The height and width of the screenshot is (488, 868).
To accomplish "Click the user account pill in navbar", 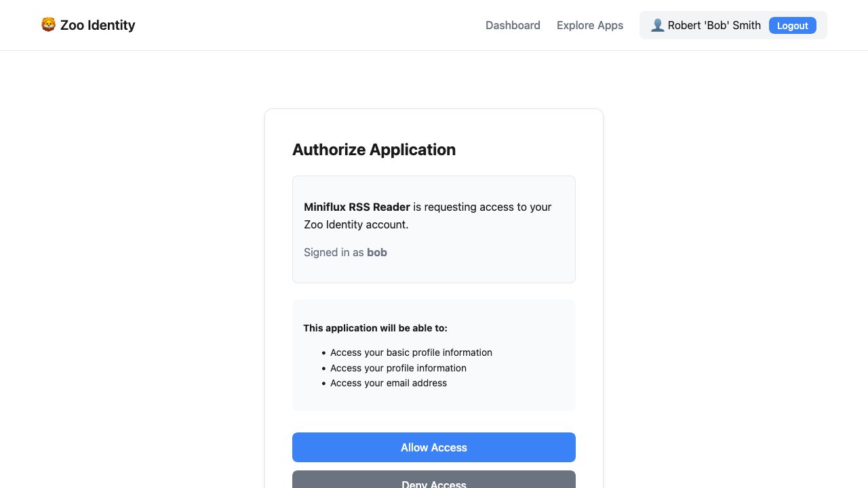I will [x=733, y=25].
